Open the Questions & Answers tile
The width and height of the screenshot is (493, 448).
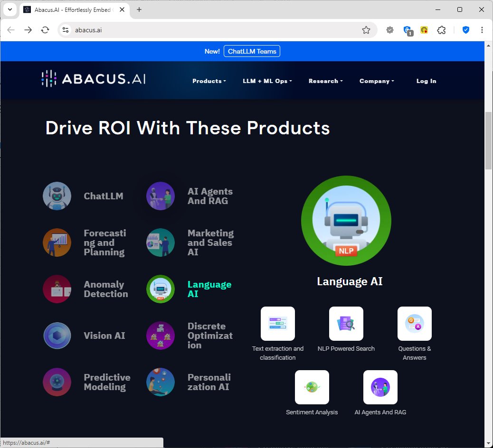(x=415, y=324)
